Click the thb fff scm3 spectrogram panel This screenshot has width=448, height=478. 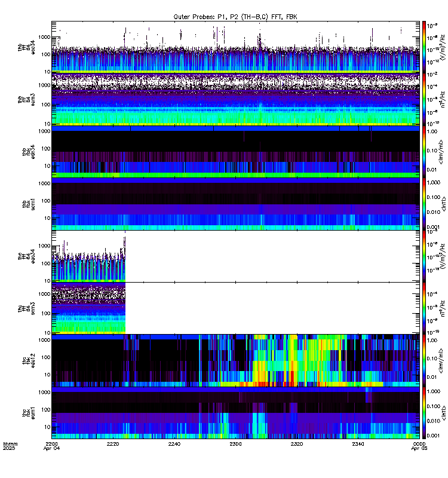[235, 99]
